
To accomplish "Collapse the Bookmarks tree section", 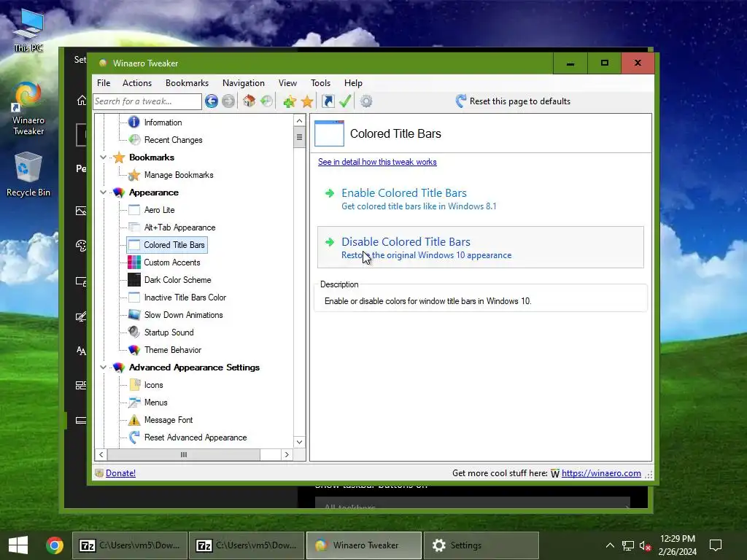I will tap(103, 157).
